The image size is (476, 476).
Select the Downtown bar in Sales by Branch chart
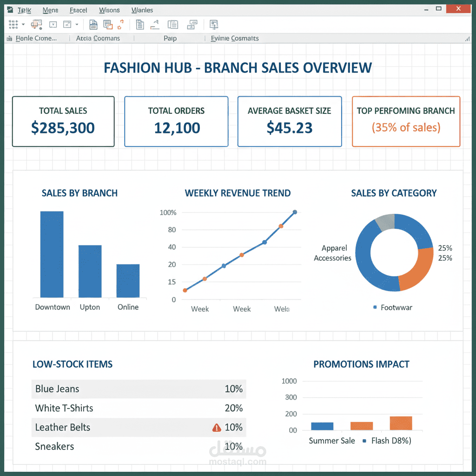pyautogui.click(x=52, y=253)
